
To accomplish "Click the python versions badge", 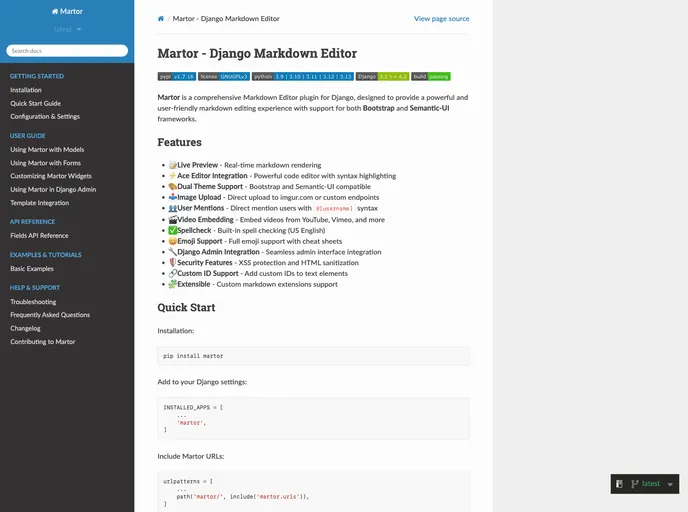I will click(303, 76).
